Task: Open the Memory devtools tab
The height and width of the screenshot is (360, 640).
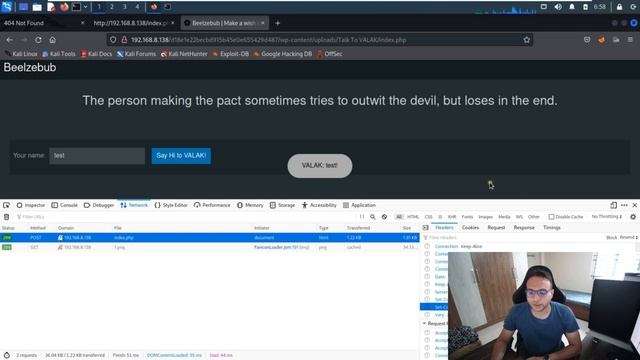Action: pos(250,205)
